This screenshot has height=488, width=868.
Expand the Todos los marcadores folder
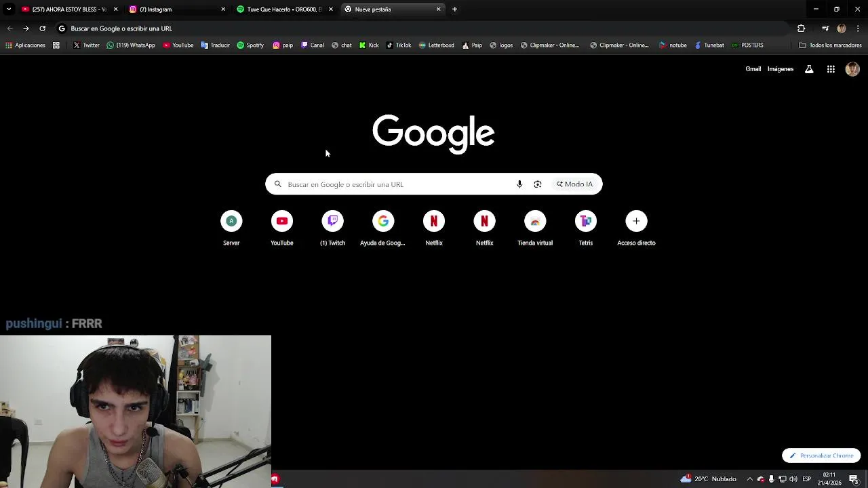830,45
